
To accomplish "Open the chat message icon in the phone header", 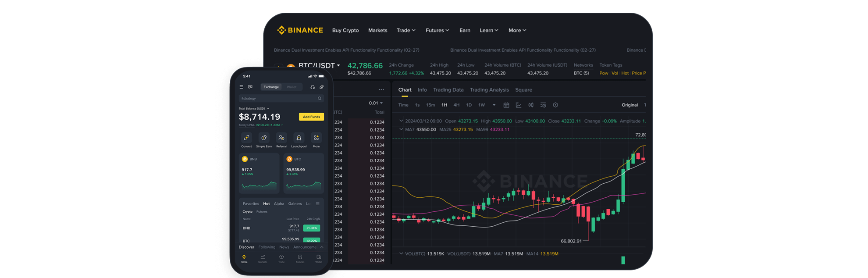I will click(x=250, y=87).
